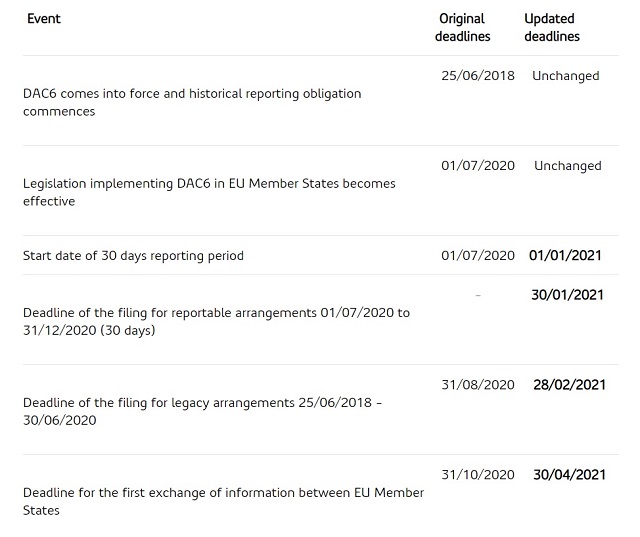Click original 01/07/2020 in Start date row
640x537 pixels.
click(477, 256)
